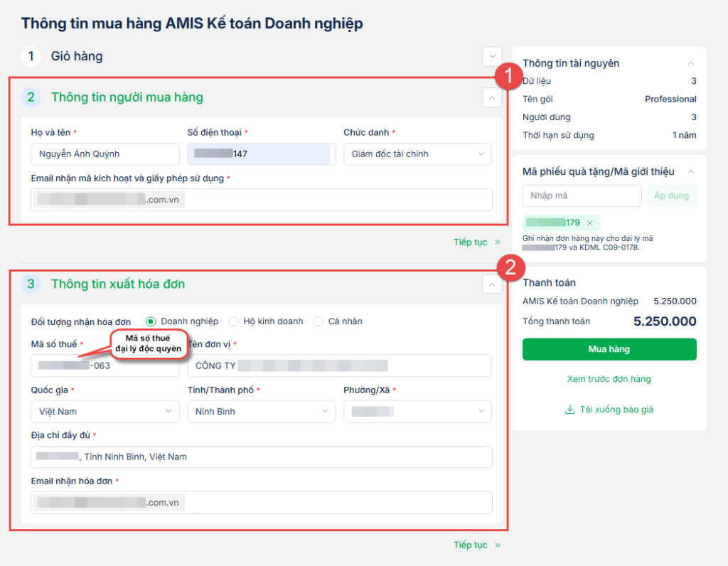
Task: Open the Chức danh dropdown
Action: pos(417,154)
